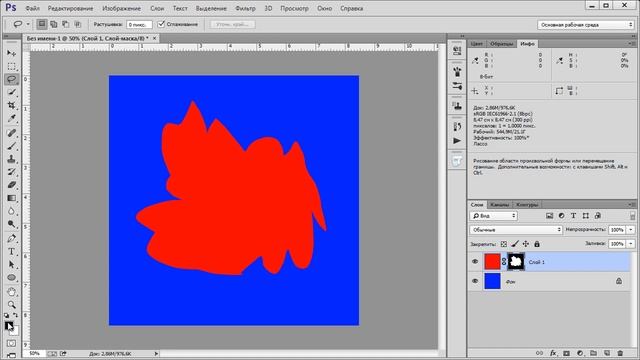Reset default foreground and background colors

pyautogui.click(x=7, y=315)
